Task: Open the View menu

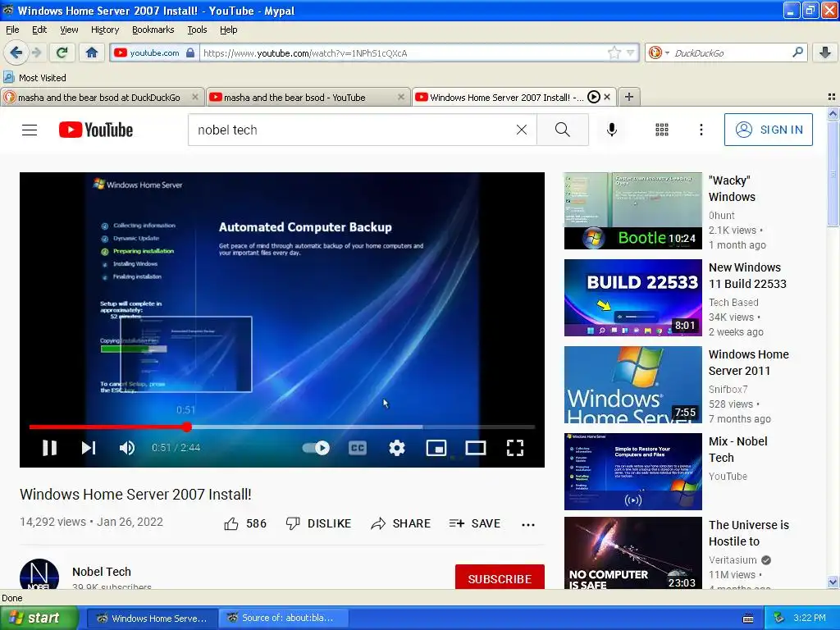Action: (69, 30)
